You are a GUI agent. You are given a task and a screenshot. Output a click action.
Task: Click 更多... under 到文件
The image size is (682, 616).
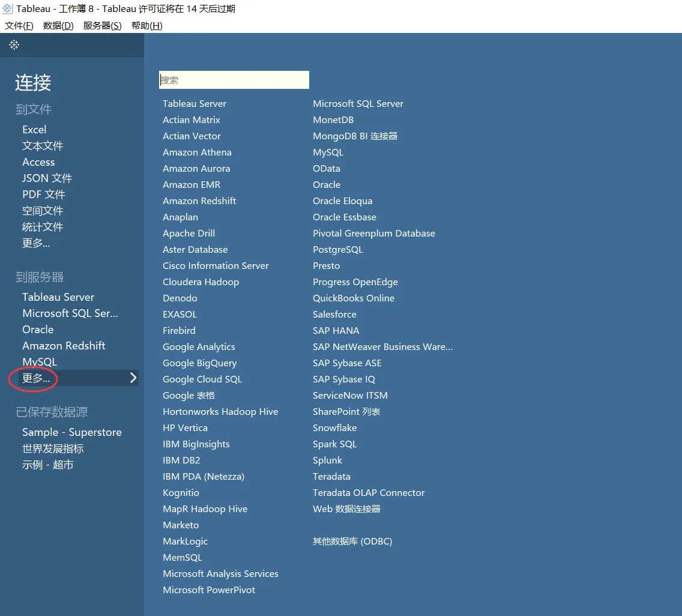pos(36,243)
